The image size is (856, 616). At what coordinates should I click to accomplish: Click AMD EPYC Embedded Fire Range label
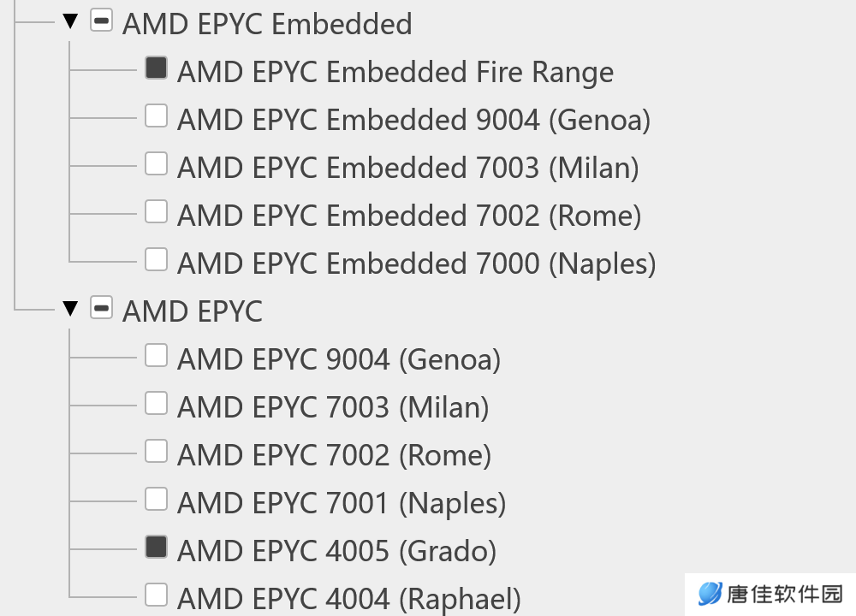pyautogui.click(x=395, y=73)
